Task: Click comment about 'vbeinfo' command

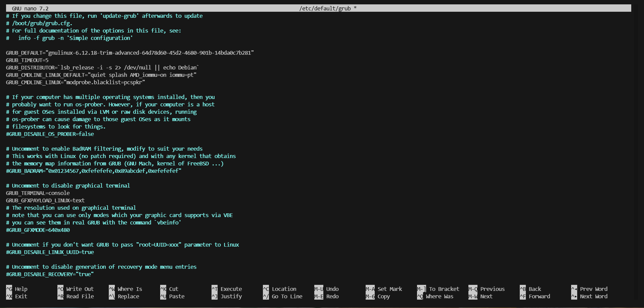Action: (94, 222)
